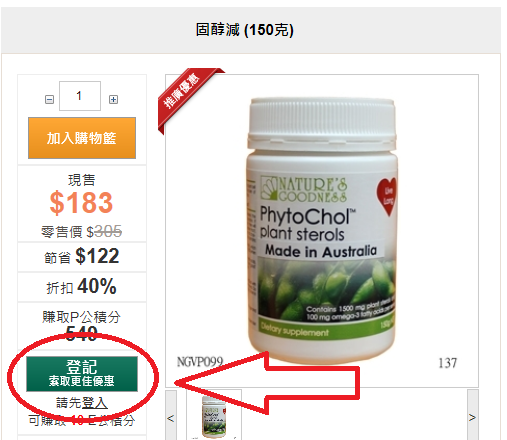Click the 可賺取 E公積分 text line
The image size is (507, 440).
82,421
